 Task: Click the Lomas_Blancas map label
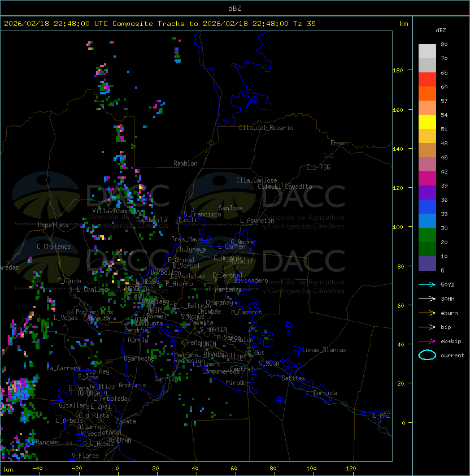click(x=324, y=350)
